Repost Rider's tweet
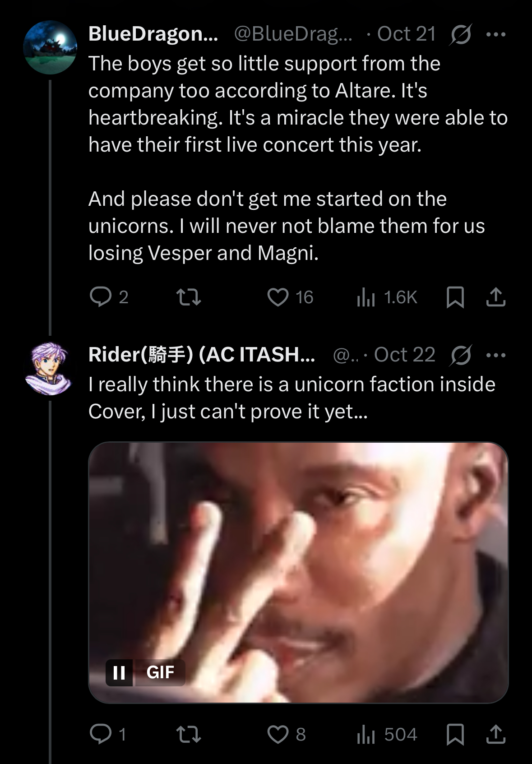This screenshot has width=532, height=764. pyautogui.click(x=188, y=734)
